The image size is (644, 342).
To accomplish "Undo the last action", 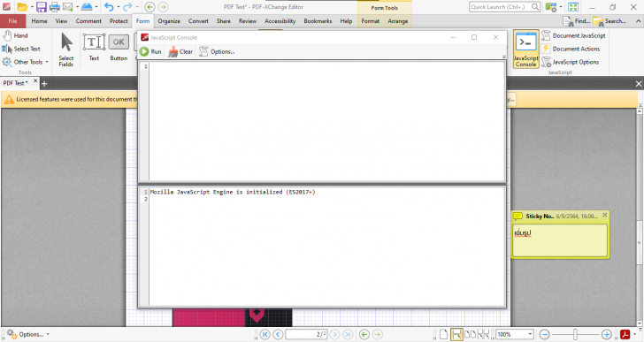I will [109, 7].
